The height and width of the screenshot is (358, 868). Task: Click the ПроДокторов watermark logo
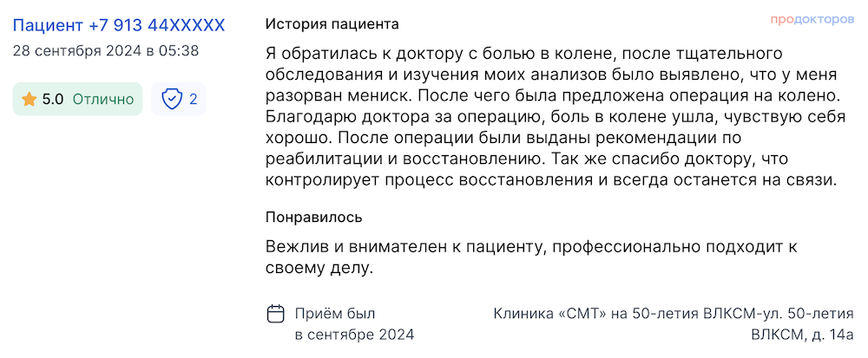click(x=812, y=19)
